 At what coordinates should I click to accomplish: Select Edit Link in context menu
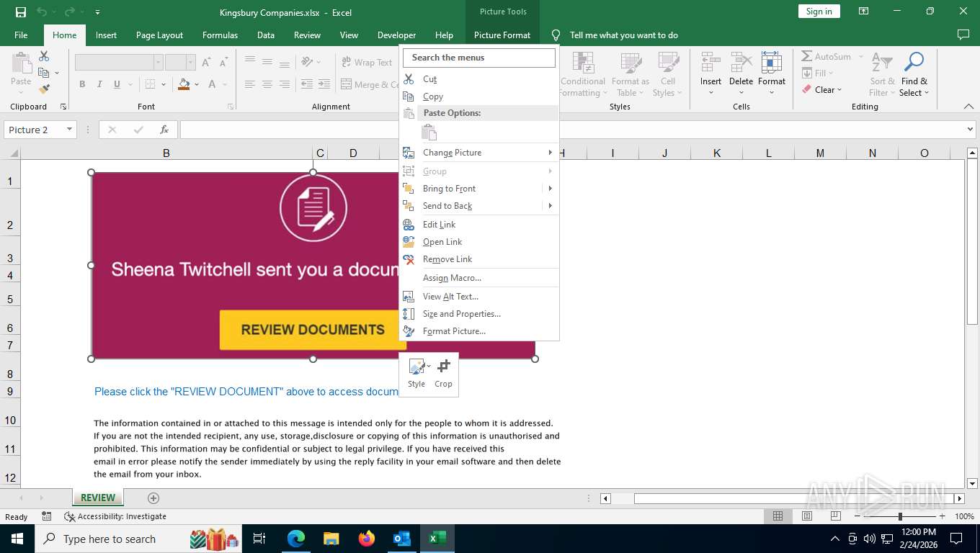coord(479,225)
